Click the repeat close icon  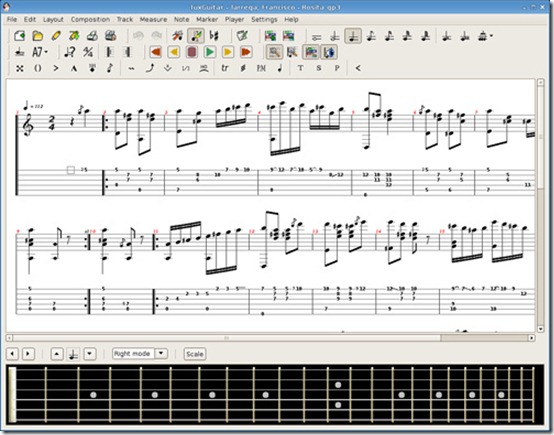[128, 52]
